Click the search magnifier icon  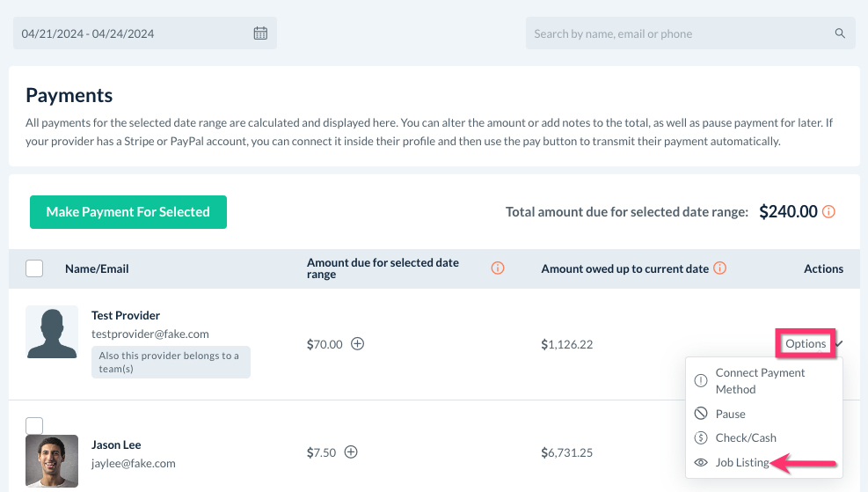(840, 33)
